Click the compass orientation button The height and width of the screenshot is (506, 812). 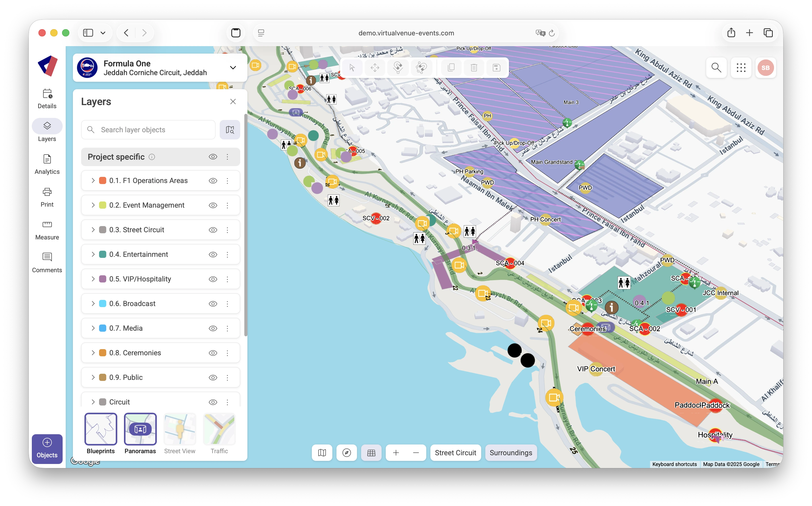click(347, 453)
